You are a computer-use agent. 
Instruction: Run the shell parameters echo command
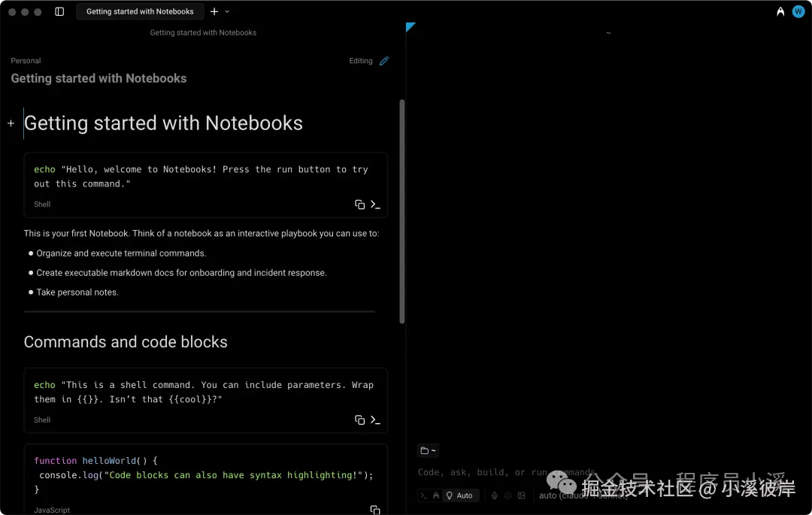pos(375,420)
